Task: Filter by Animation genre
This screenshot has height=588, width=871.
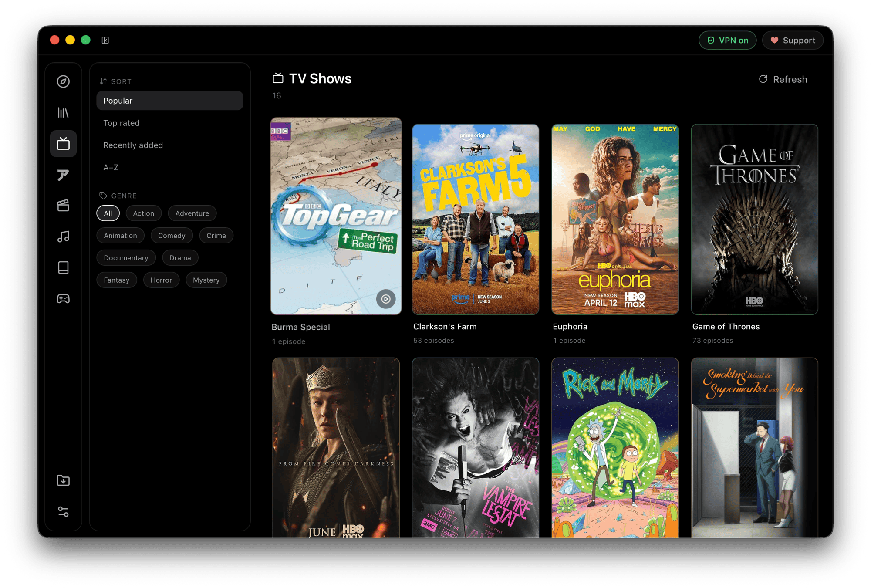Action: [x=120, y=236]
